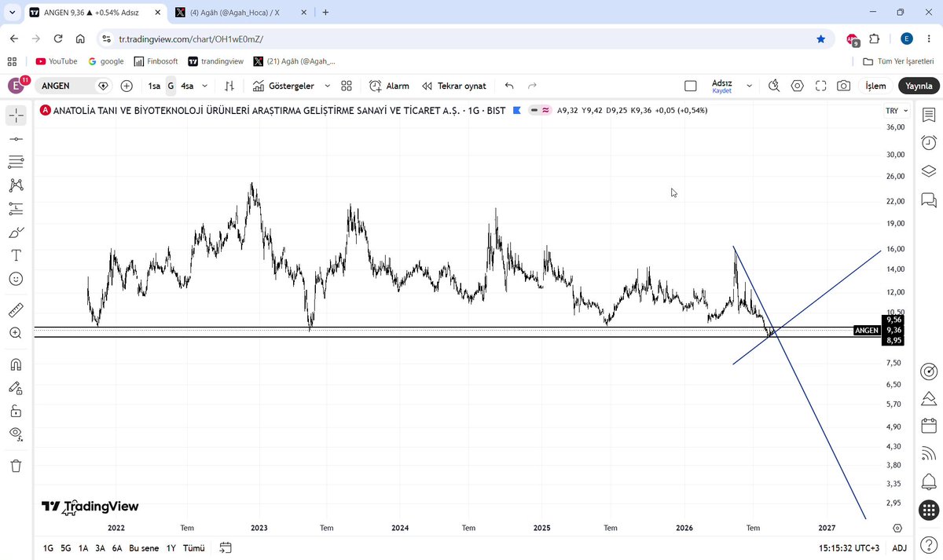Select the Bu sene date range

click(x=145, y=548)
